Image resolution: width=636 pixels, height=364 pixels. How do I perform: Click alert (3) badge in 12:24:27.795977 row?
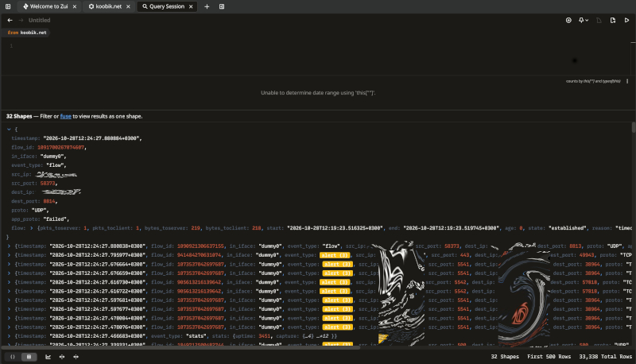pos(335,255)
